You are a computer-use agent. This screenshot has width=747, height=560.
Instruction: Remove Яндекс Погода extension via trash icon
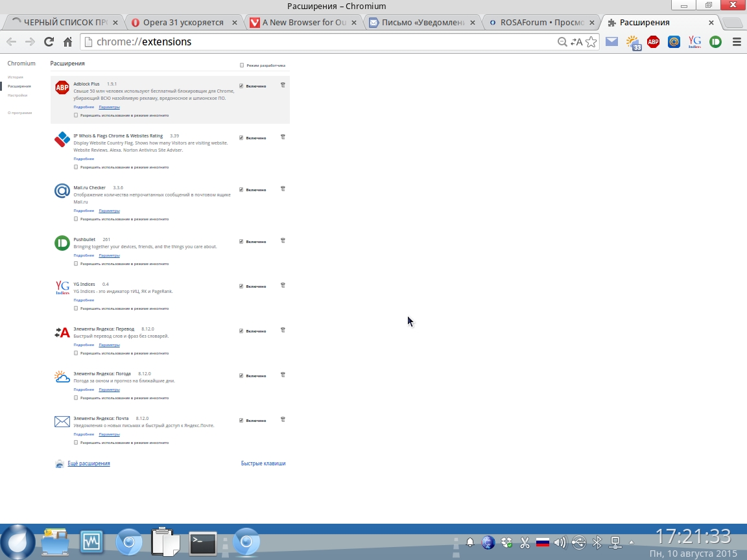point(283,375)
